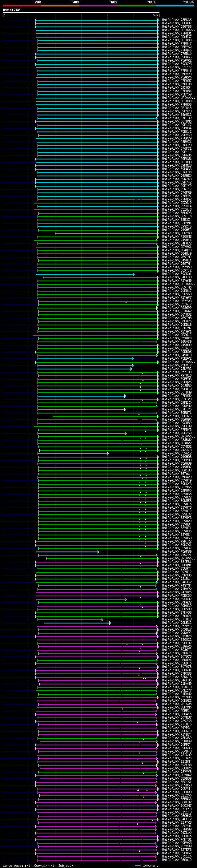Select hit label UniRef100_Q76FS1
The width and height of the screenshot is (197, 868).
(176, 149)
